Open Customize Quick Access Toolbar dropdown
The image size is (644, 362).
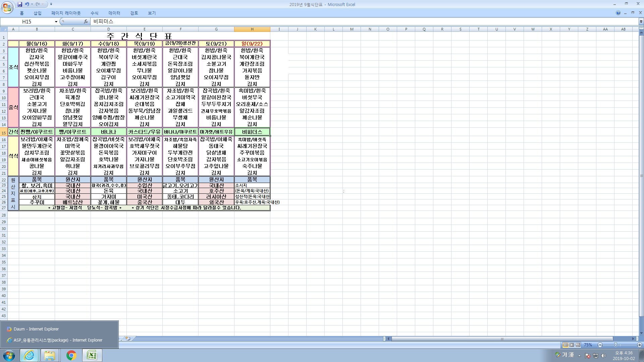pos(51,4)
